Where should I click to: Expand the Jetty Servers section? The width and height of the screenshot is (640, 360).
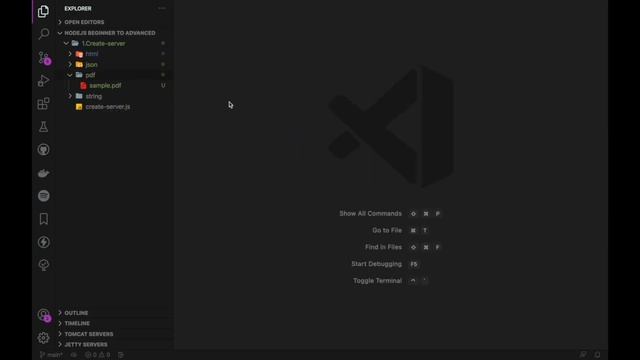coord(86,344)
